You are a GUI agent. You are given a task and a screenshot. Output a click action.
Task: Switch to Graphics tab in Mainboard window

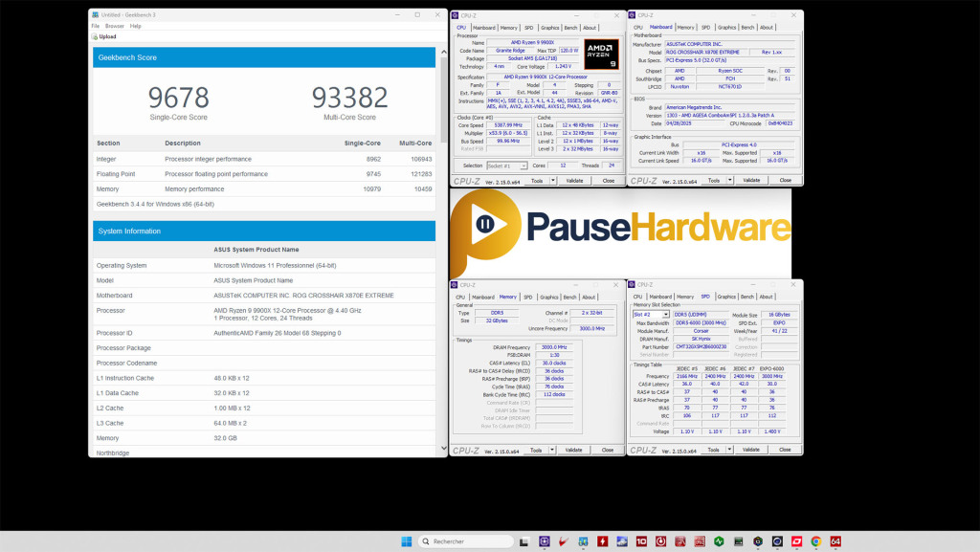[x=726, y=28]
